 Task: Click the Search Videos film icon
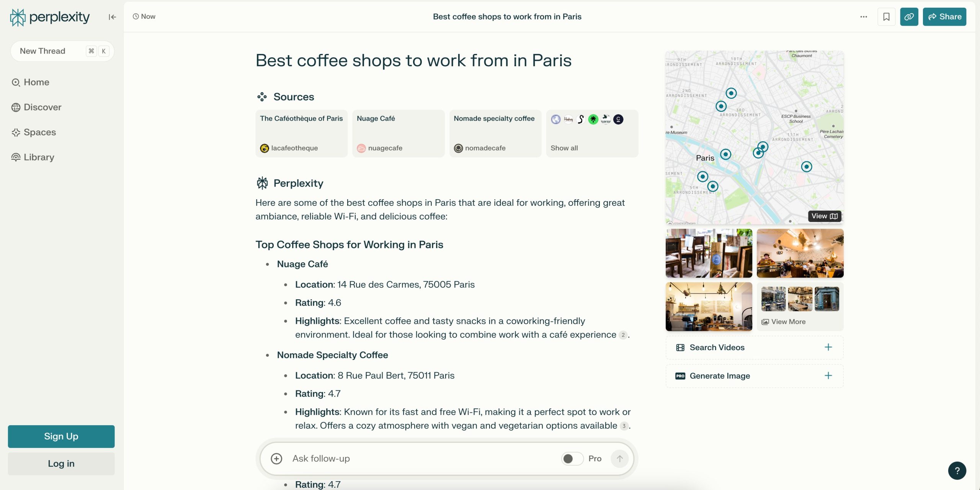680,347
